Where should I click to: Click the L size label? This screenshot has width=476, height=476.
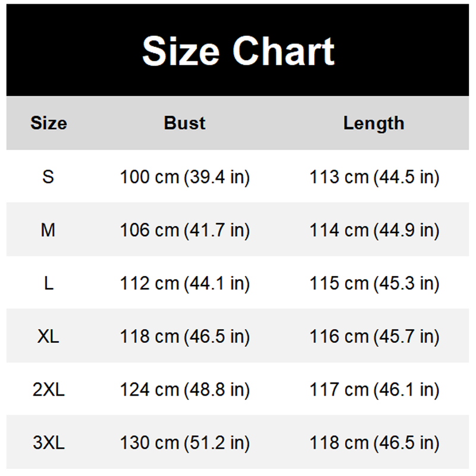(49, 283)
